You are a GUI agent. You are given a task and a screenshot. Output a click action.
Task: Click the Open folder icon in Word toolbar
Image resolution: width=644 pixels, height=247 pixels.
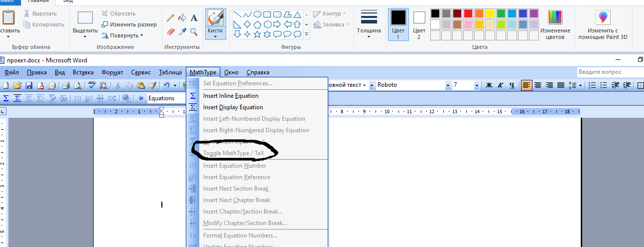click(x=17, y=85)
